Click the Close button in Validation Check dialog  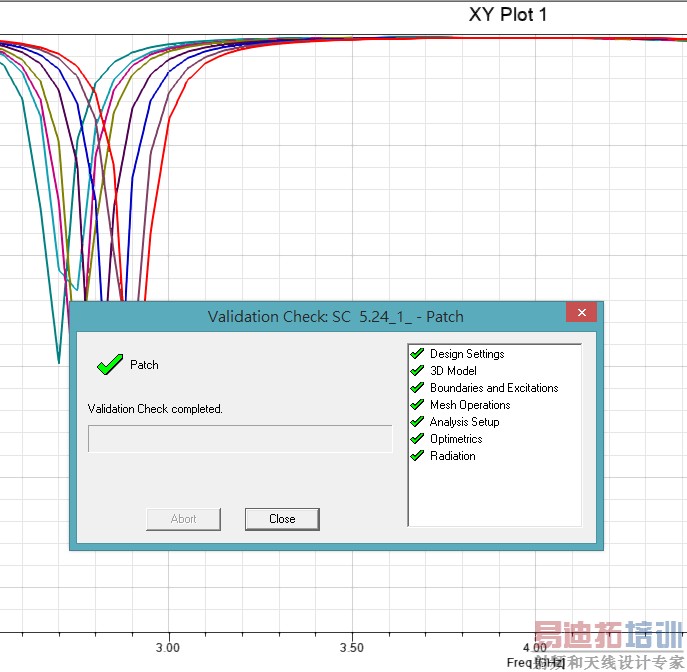click(282, 519)
